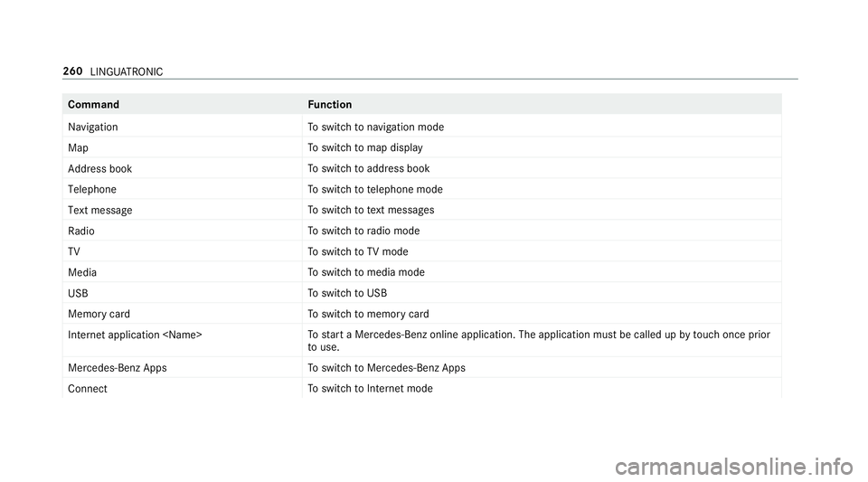The image size is (868, 482).
Task: Click the USB command cell
Action: (x=78, y=293)
